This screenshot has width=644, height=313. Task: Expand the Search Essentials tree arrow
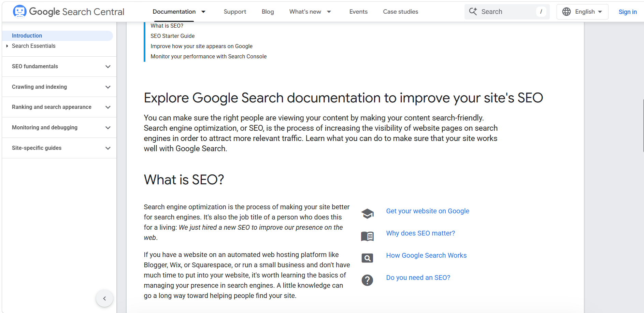click(x=7, y=46)
